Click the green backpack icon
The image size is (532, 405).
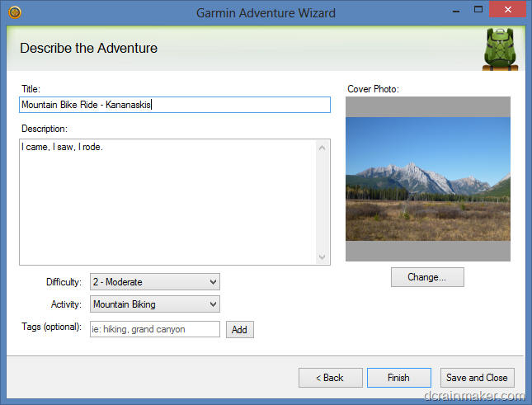click(x=500, y=49)
